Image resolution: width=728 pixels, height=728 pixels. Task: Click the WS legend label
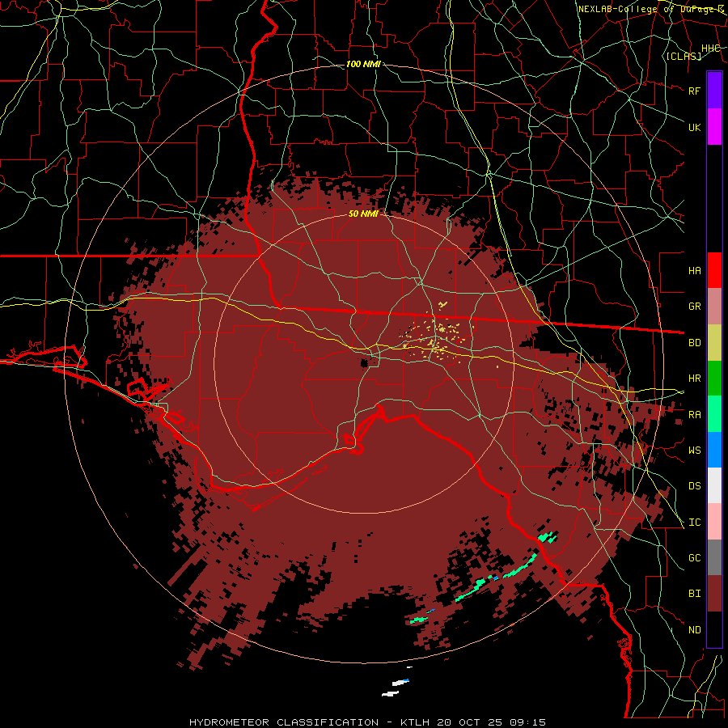(694, 451)
